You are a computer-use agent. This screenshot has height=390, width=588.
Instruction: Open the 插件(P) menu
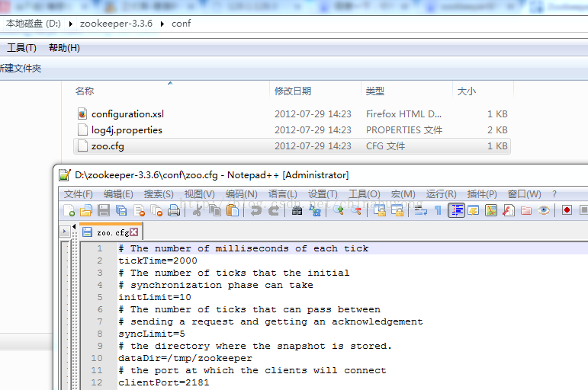pos(482,194)
